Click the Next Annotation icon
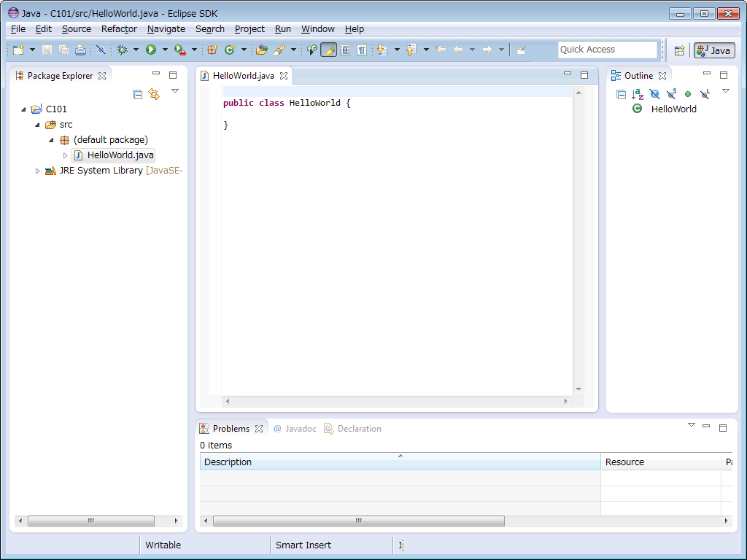This screenshot has height=560, width=747. (x=382, y=50)
